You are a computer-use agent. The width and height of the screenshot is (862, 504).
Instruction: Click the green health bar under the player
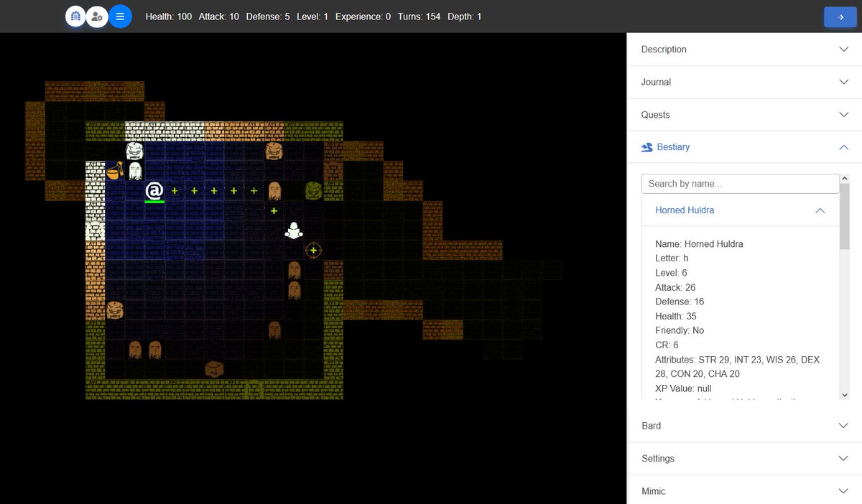coord(154,202)
